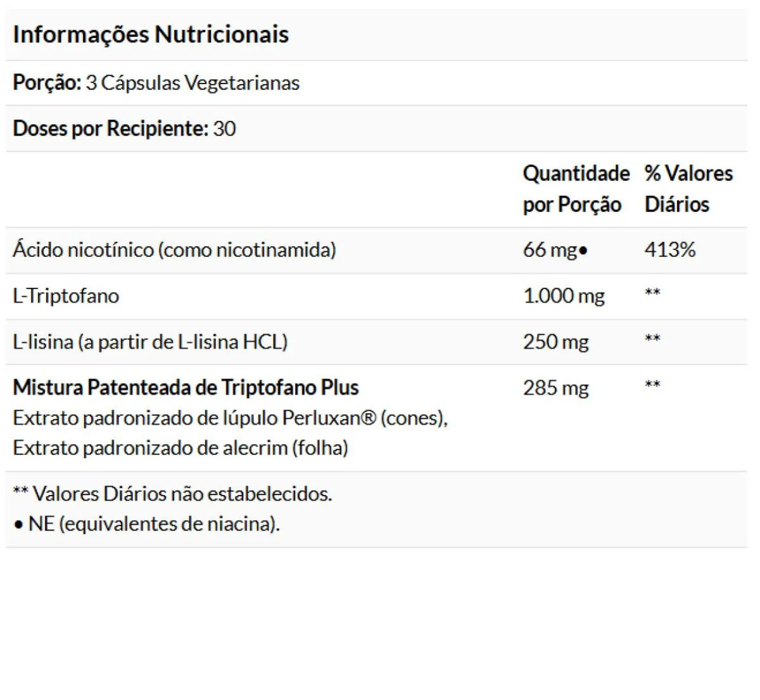760x700 pixels.
Task: Select the Porção label text
Action: point(47,83)
